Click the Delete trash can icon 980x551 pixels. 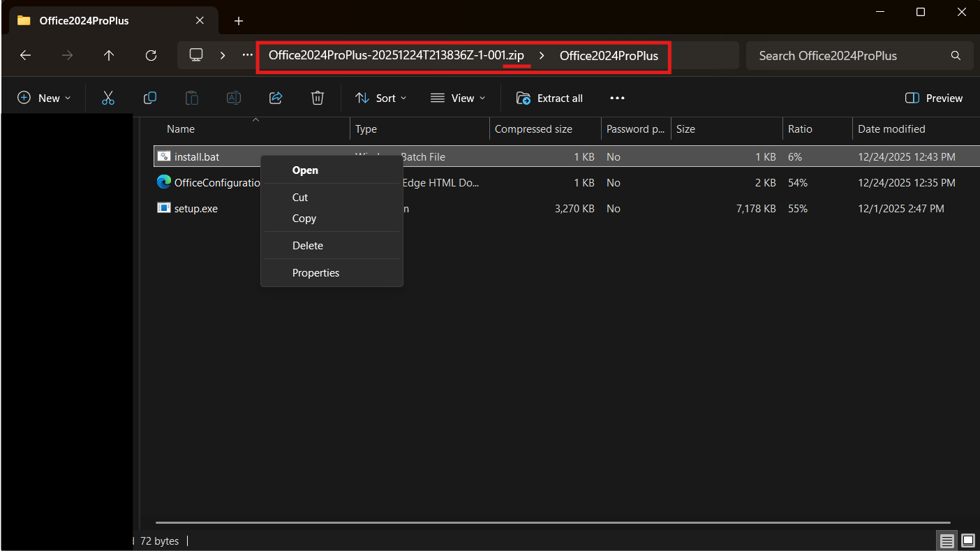click(x=318, y=98)
